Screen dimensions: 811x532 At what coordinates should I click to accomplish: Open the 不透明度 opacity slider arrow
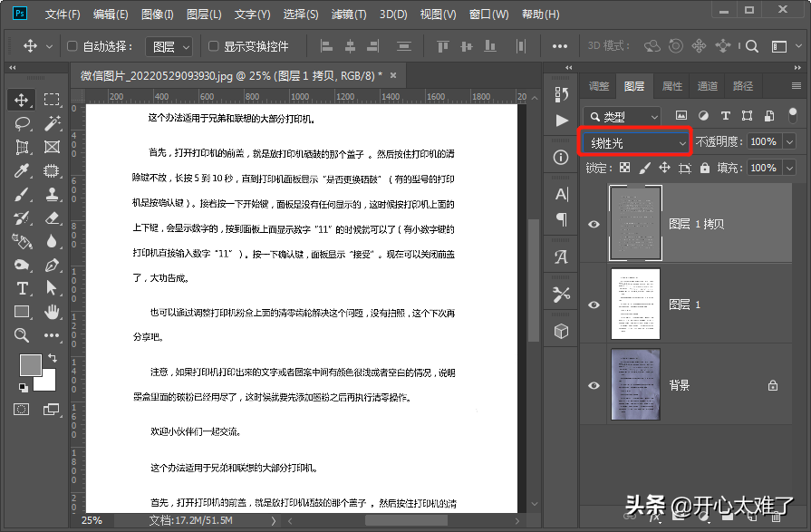[790, 141]
